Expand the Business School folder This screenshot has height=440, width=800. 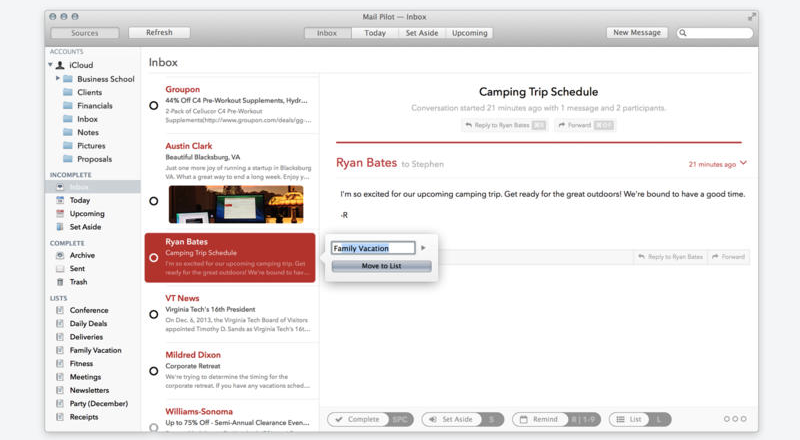(x=58, y=78)
